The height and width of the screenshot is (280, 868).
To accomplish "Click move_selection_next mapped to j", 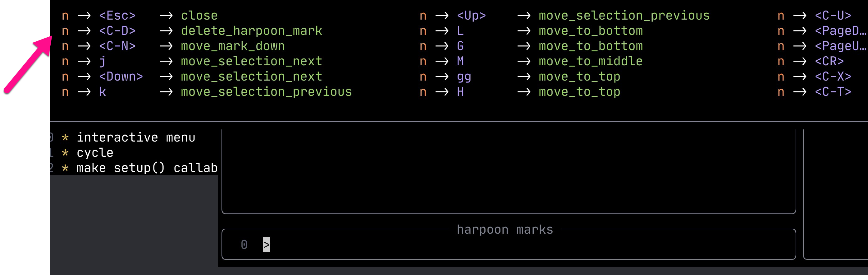I will [x=251, y=61].
